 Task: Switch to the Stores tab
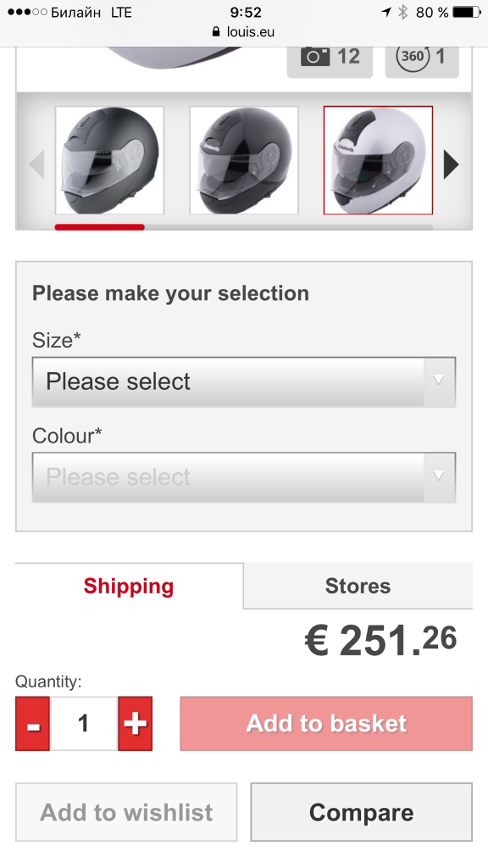pos(358,586)
